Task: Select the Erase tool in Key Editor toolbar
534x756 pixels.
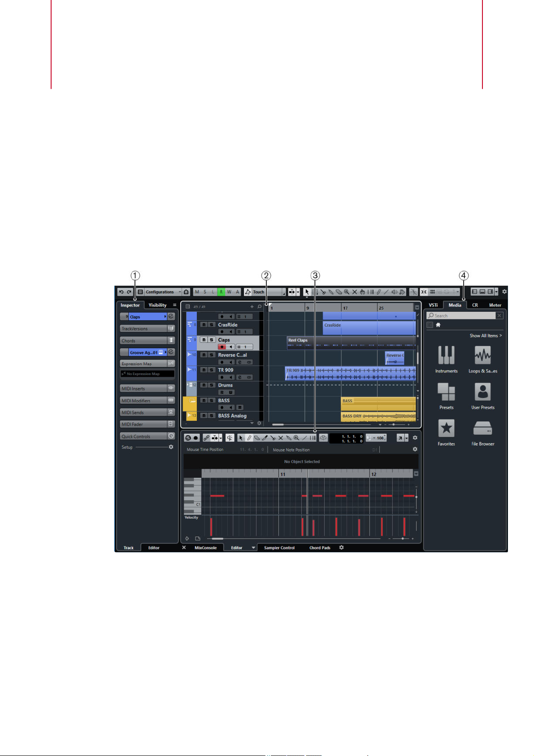Action: [257, 438]
